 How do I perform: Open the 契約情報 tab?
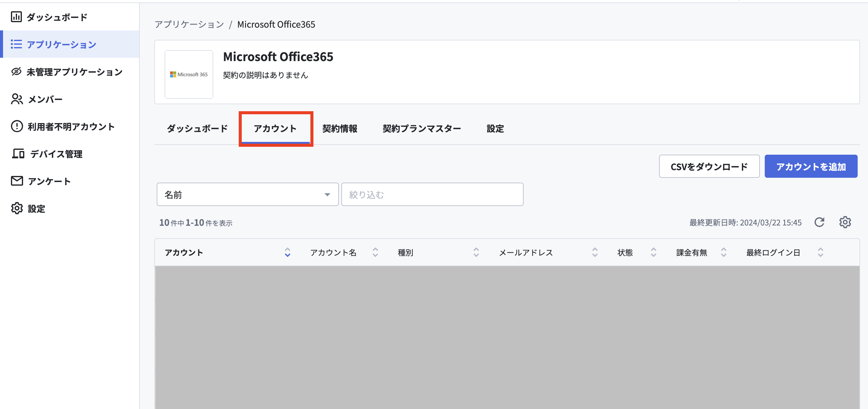click(x=340, y=129)
